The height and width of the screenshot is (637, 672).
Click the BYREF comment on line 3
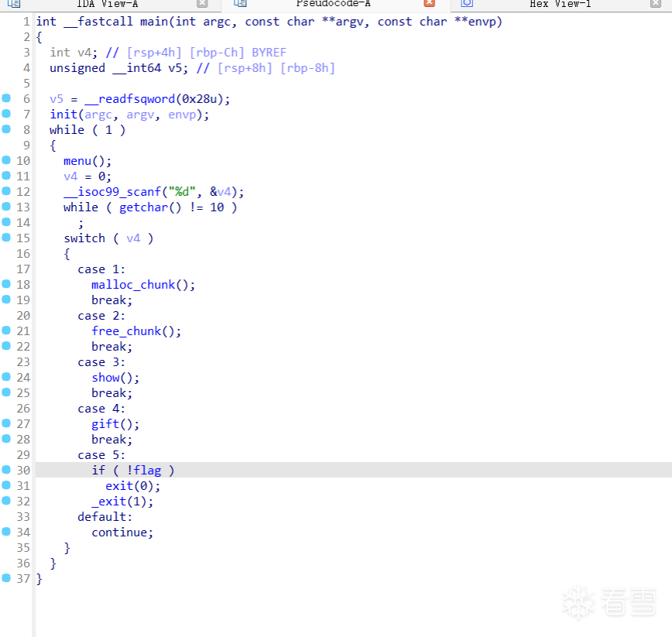269,53
